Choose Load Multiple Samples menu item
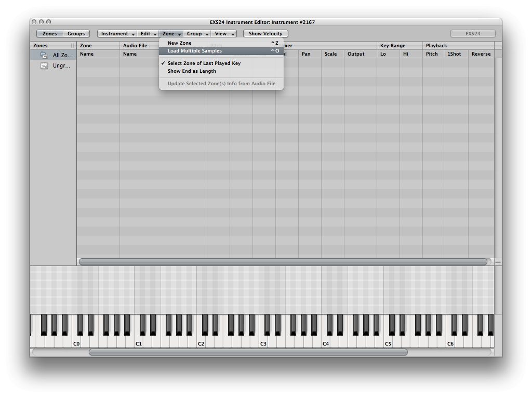This screenshot has width=532, height=398. (x=221, y=51)
